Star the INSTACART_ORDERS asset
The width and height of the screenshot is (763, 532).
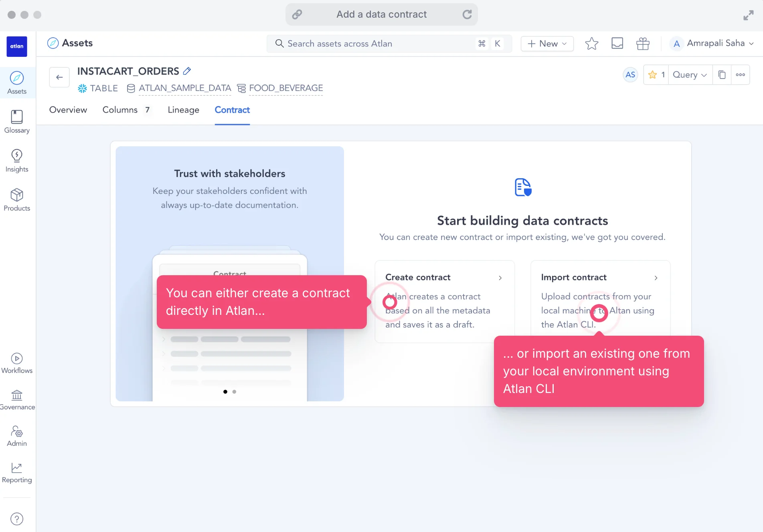coord(652,75)
